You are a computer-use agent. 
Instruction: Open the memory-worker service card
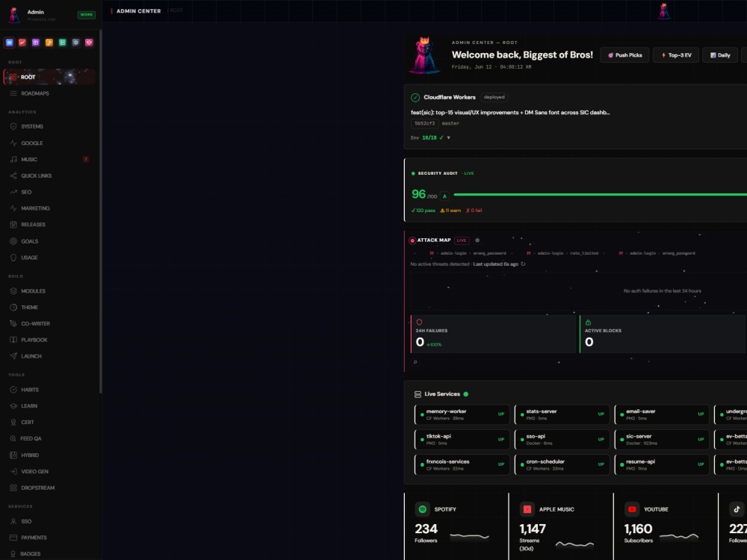point(462,414)
